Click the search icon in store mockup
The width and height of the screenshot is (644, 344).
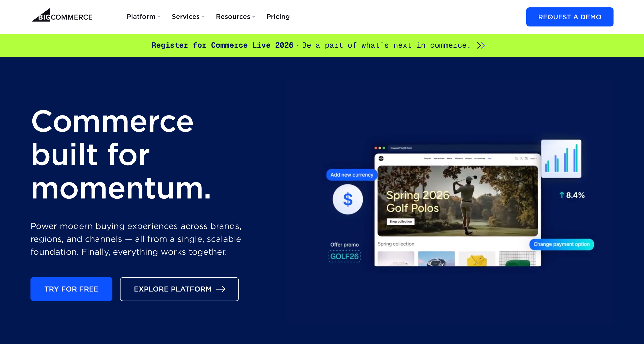click(516, 158)
